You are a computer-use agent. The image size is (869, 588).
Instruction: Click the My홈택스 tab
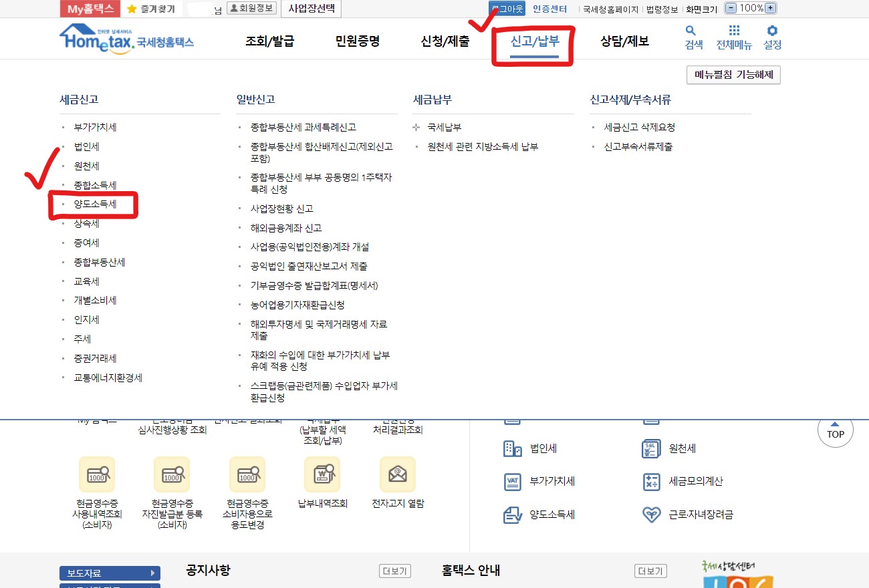[x=90, y=9]
